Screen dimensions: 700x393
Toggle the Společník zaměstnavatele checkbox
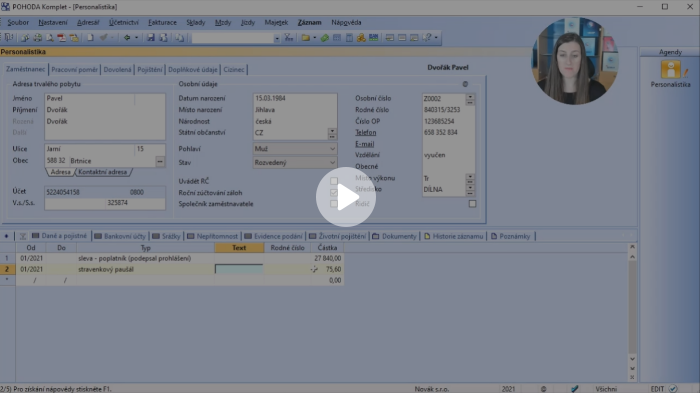coord(333,204)
